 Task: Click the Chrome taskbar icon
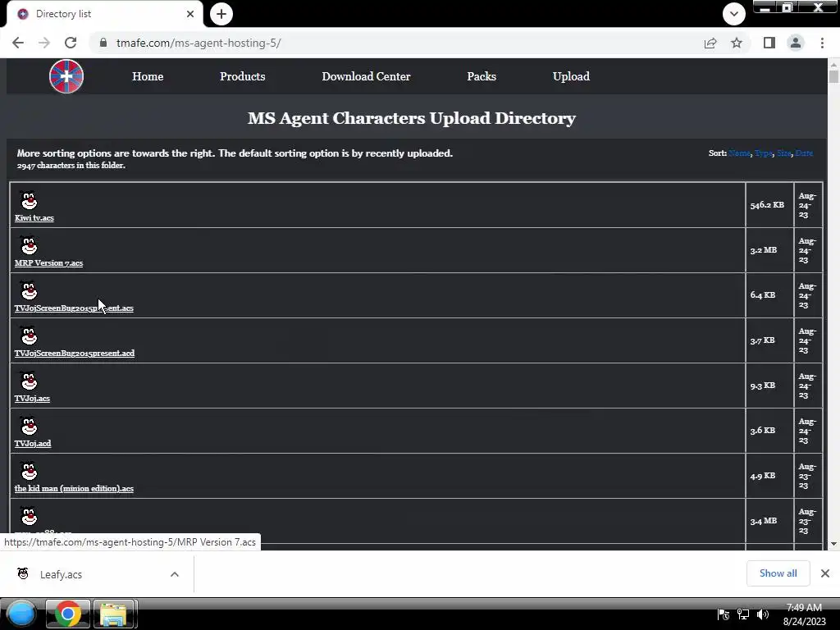(x=68, y=614)
